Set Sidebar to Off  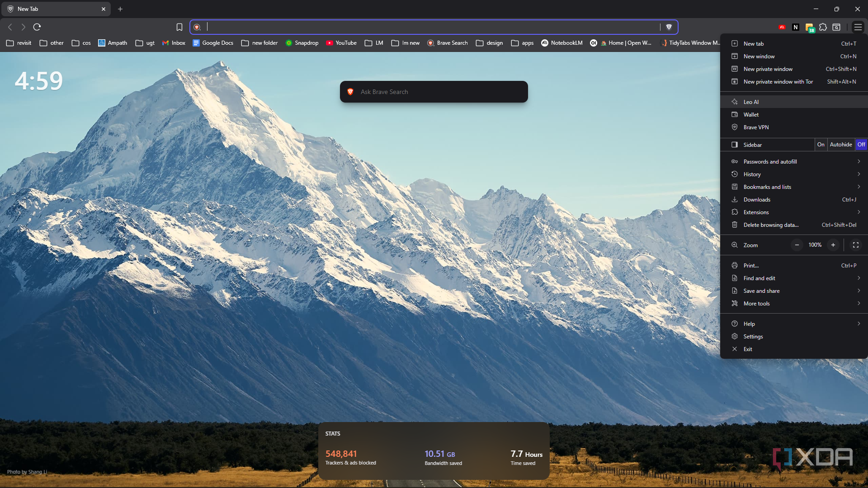pyautogui.click(x=861, y=145)
